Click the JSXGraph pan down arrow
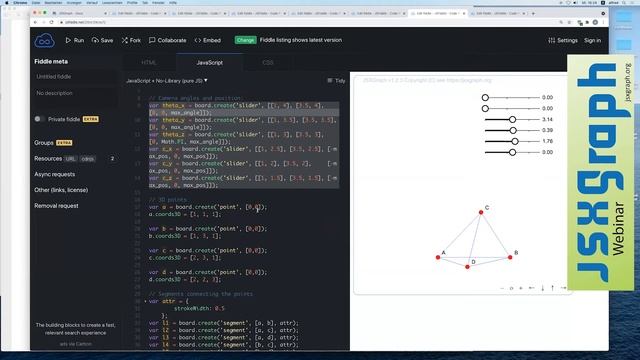 click(542, 288)
